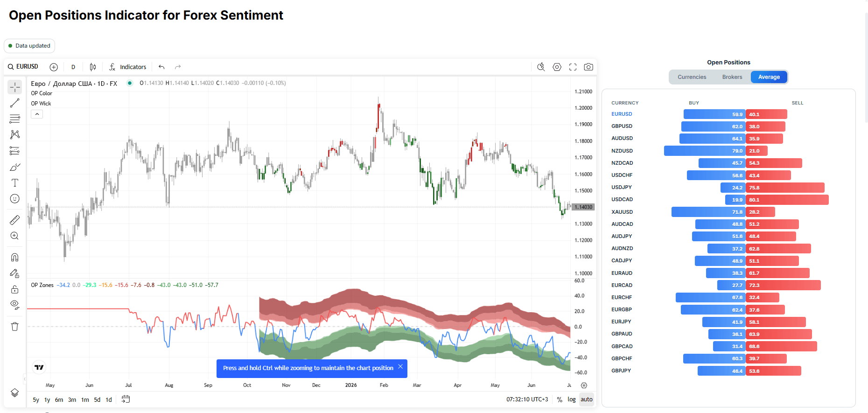This screenshot has width=868, height=413.
Task: Open fullscreen mode for the chart
Action: 573,67
